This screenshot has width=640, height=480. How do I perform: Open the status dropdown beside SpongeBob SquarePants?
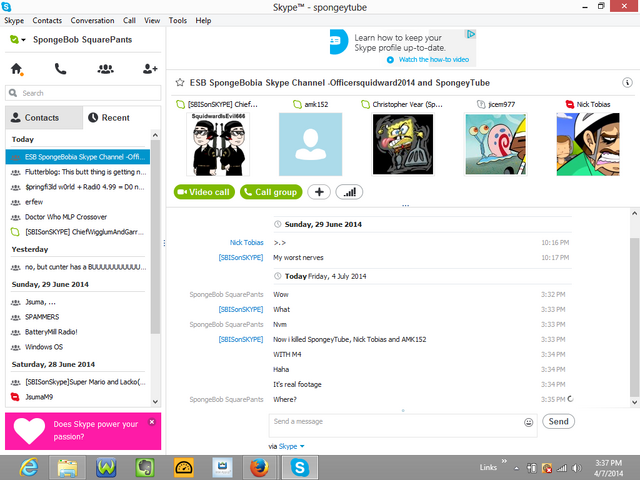click(18, 40)
